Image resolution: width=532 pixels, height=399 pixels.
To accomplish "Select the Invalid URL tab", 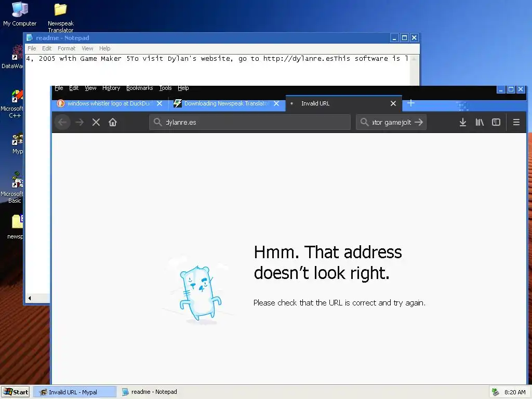I will (x=344, y=103).
